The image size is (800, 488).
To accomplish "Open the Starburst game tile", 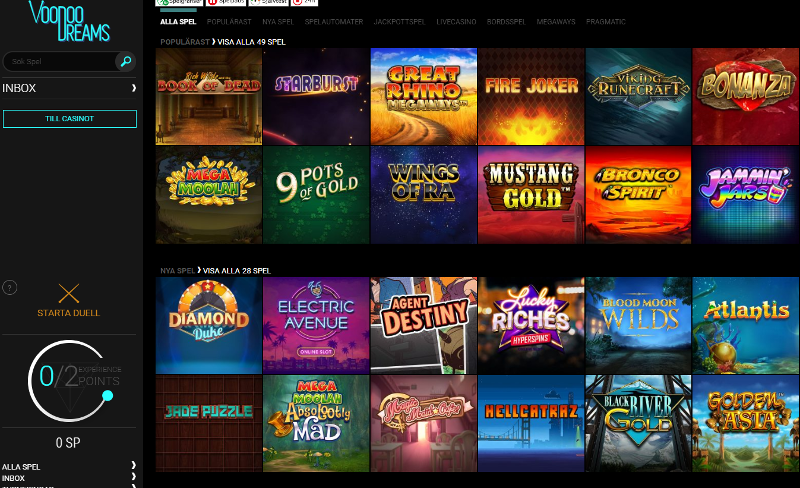I will [x=316, y=96].
